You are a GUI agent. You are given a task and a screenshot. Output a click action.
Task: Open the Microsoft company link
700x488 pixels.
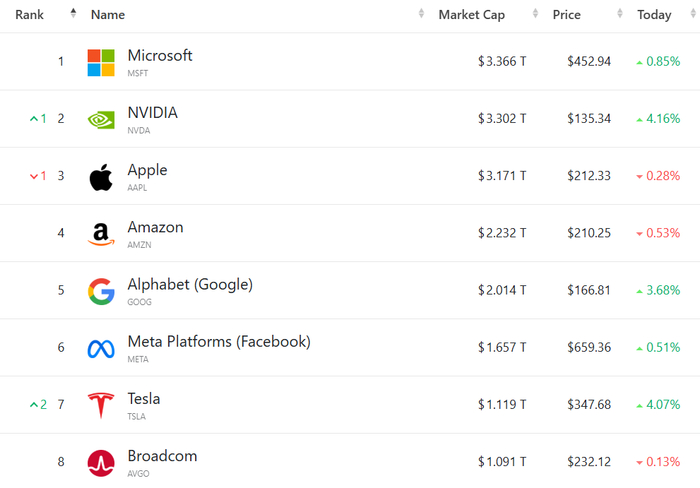[x=160, y=56]
